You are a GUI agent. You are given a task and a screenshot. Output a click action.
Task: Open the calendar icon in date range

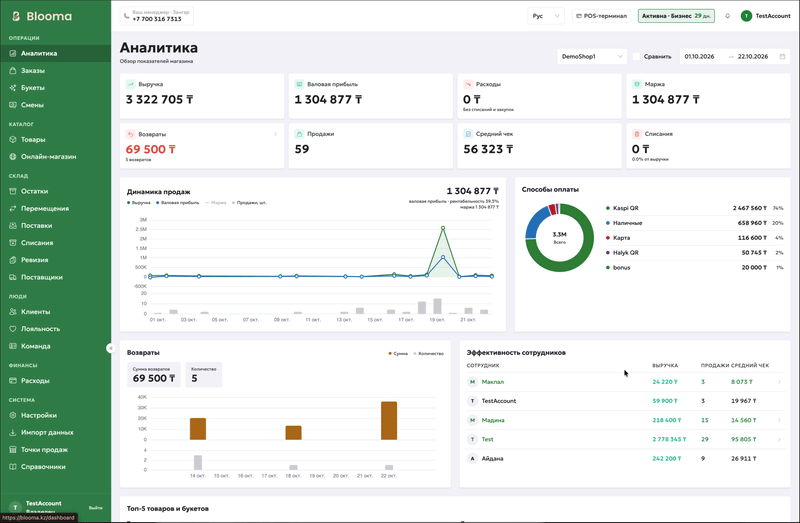782,57
